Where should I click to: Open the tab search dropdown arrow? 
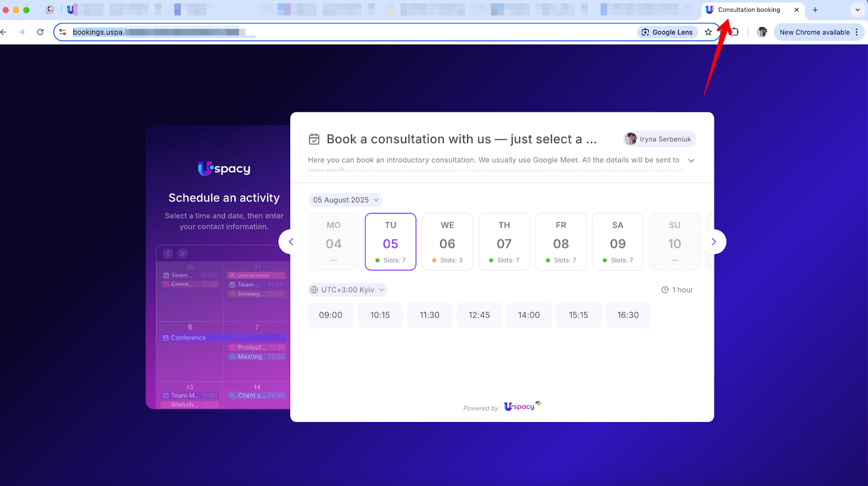coord(857,10)
